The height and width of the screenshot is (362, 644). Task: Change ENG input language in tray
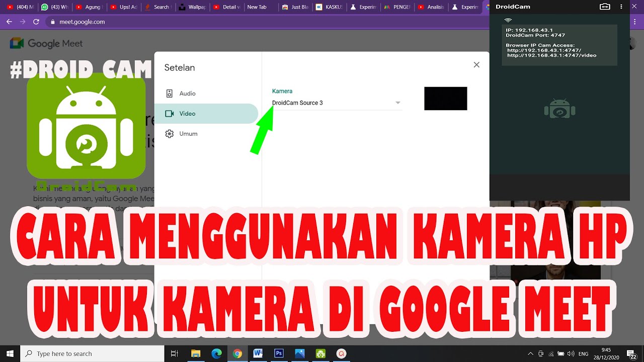(584, 353)
